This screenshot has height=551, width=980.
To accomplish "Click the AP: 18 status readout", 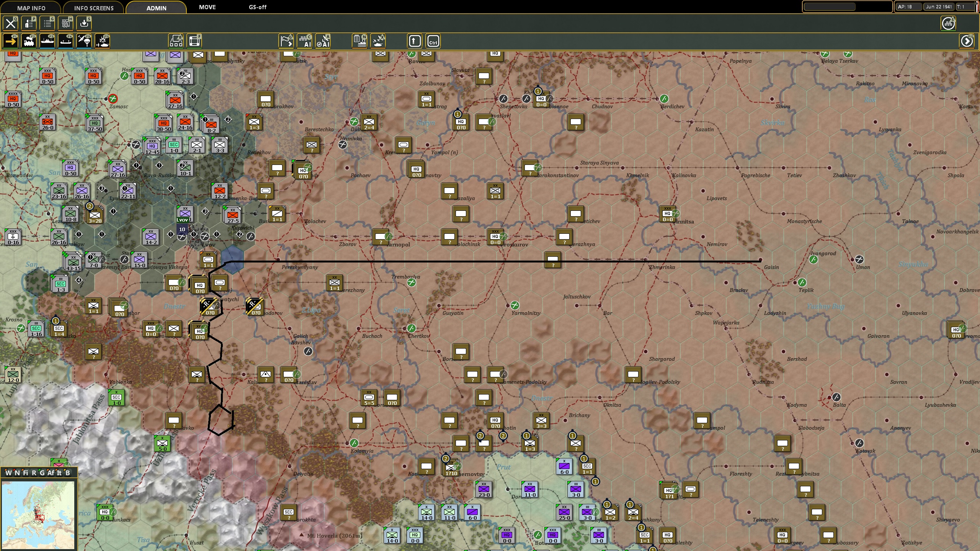I will coord(908,7).
